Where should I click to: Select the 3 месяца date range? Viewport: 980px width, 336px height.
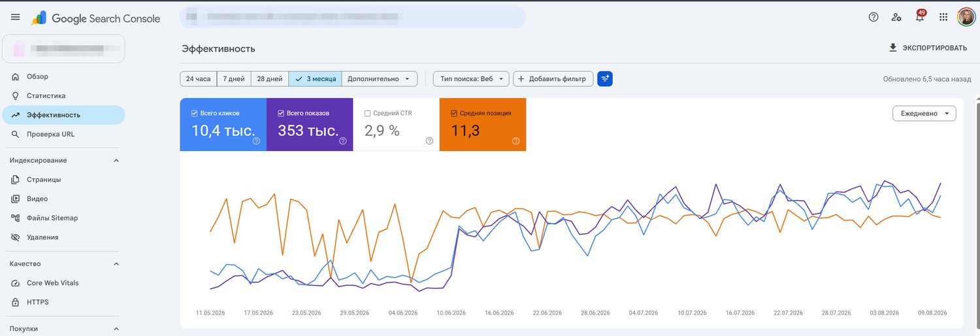(x=315, y=78)
